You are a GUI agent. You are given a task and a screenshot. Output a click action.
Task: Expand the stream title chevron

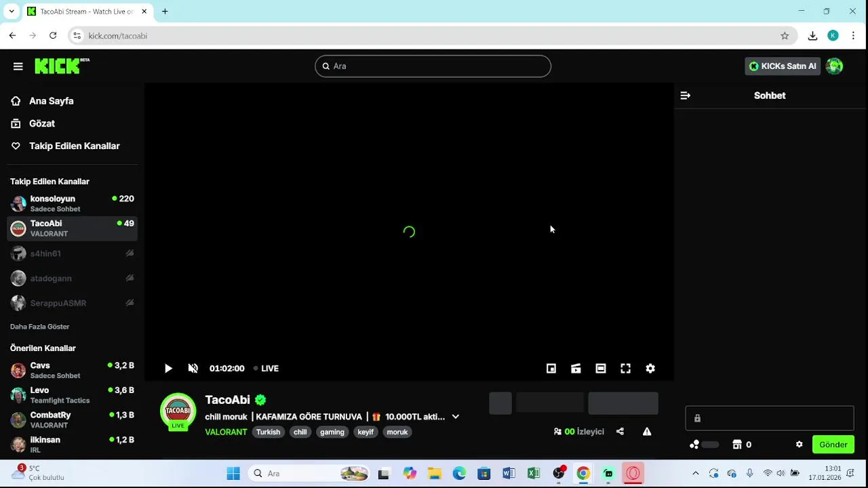point(456,417)
